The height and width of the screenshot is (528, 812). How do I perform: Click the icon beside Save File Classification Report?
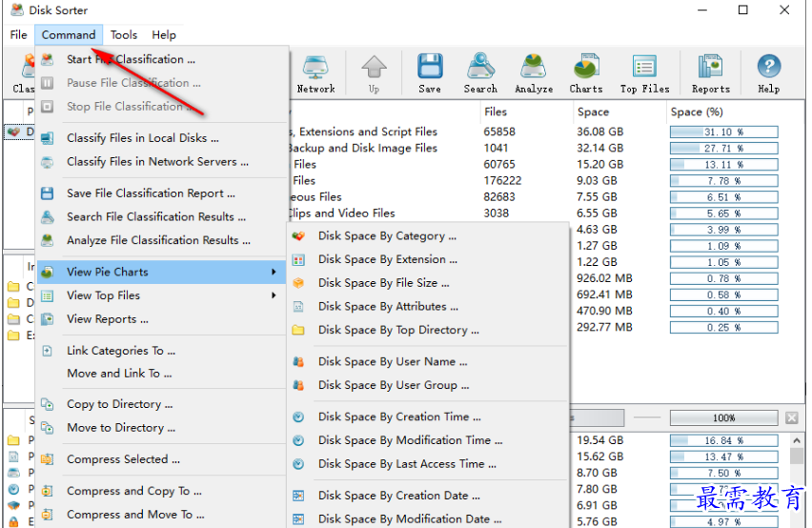point(47,193)
